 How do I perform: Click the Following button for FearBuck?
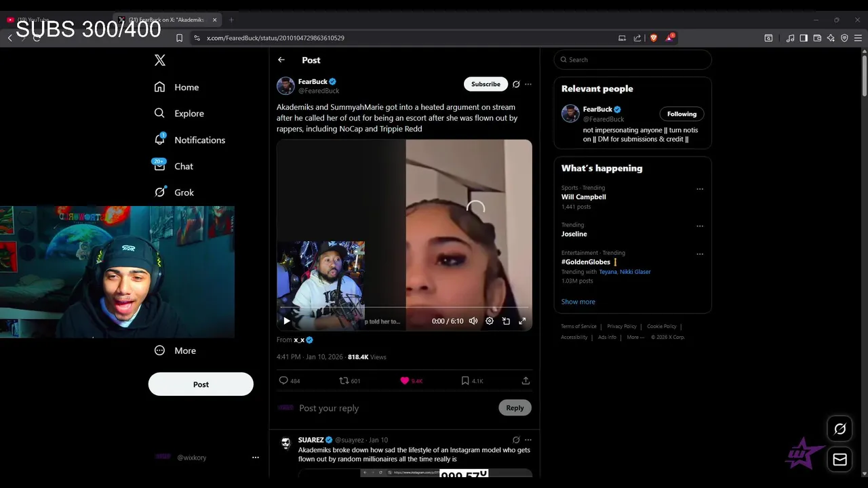click(682, 114)
